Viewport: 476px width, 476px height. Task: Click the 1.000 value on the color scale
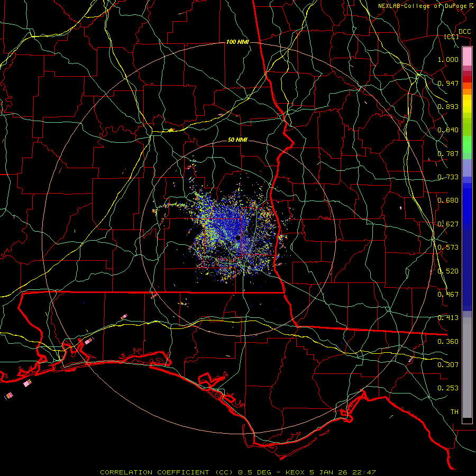point(448,59)
